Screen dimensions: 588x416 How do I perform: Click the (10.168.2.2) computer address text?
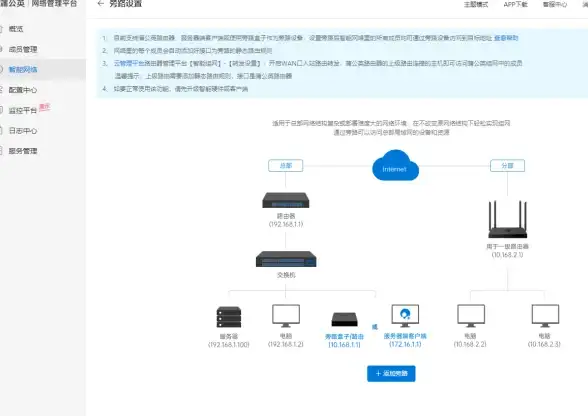[470, 344]
